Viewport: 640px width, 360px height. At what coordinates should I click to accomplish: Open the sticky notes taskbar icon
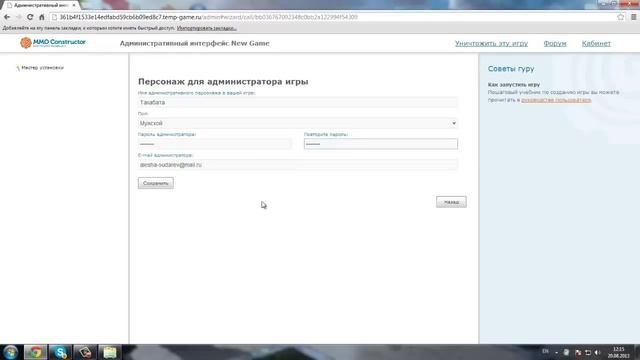(109, 352)
